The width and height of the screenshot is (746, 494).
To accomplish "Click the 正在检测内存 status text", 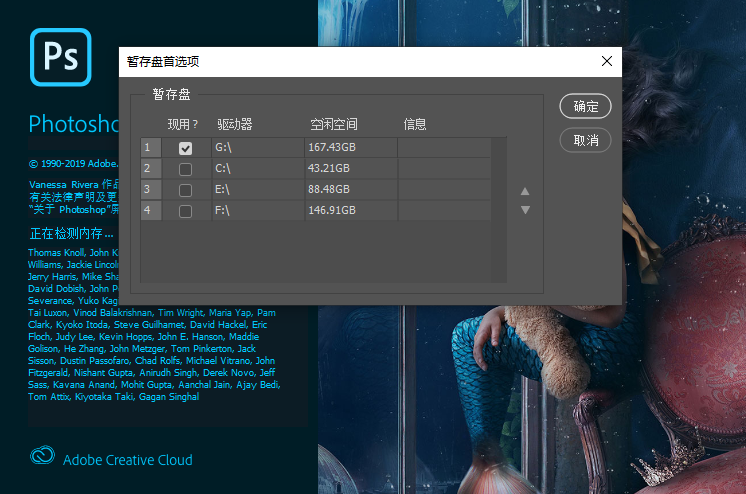I will tap(71, 234).
